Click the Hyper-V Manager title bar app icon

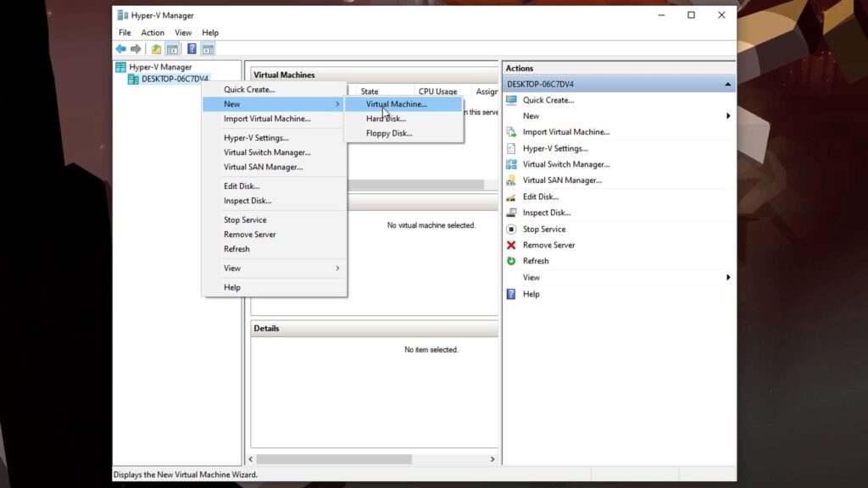point(122,15)
